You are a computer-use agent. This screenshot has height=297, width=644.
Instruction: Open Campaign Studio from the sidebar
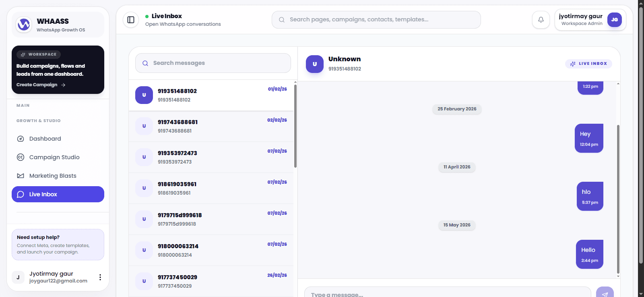58,157
